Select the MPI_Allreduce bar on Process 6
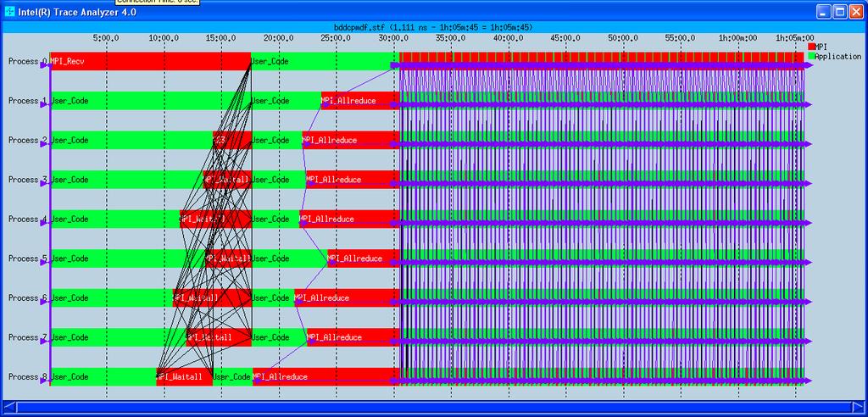 pos(347,297)
